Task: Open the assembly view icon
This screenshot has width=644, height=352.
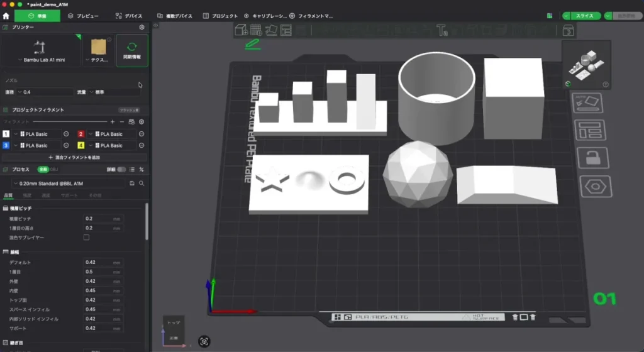Action: click(x=569, y=30)
